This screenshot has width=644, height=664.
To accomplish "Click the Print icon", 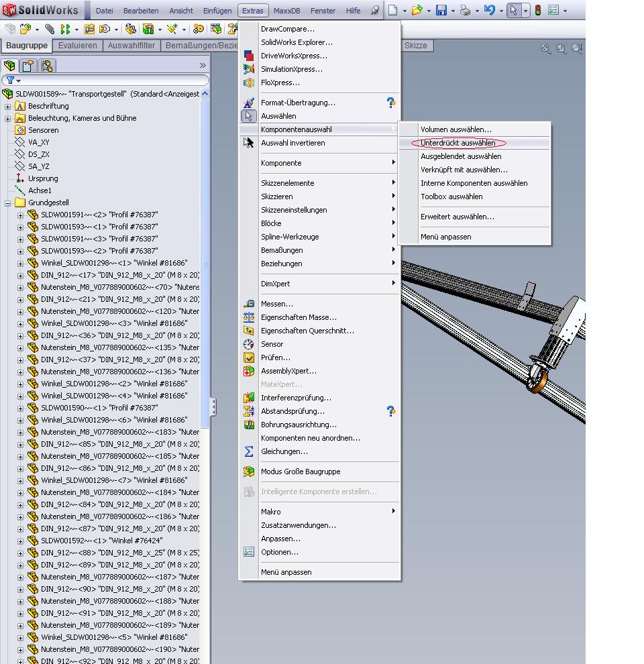I will pyautogui.click(x=465, y=10).
